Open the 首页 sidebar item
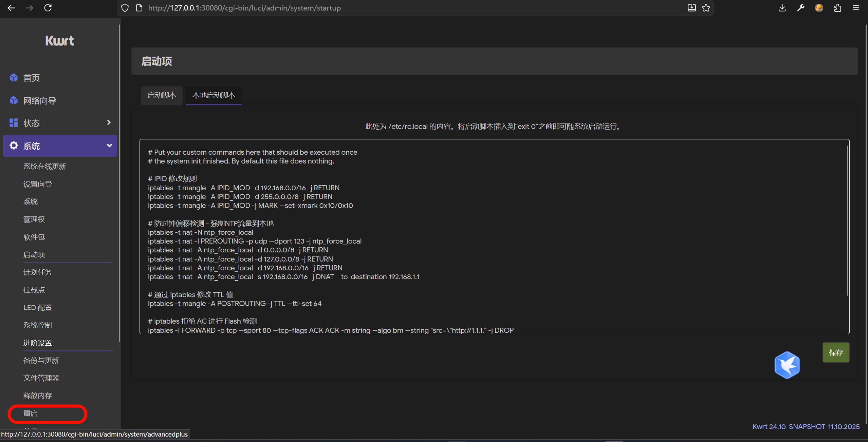The width and height of the screenshot is (868, 442). 31,78
